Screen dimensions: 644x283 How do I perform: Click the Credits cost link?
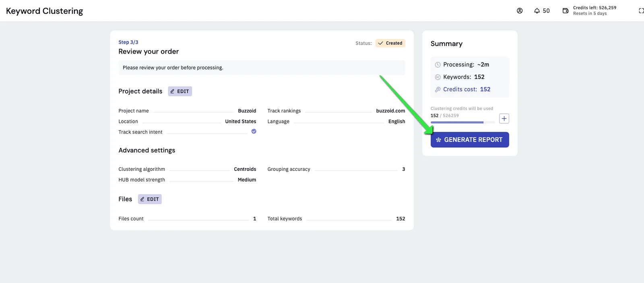pyautogui.click(x=467, y=89)
